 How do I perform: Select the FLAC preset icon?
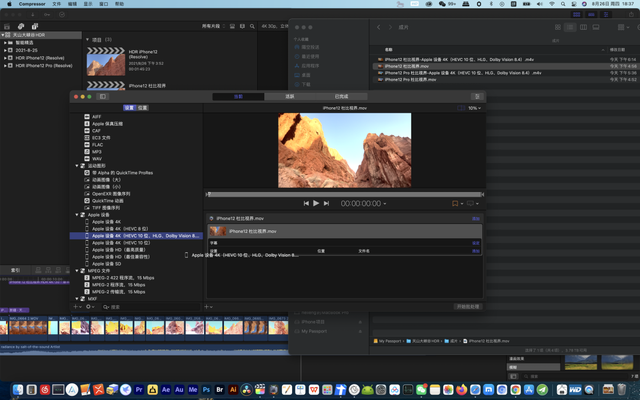tap(87, 144)
